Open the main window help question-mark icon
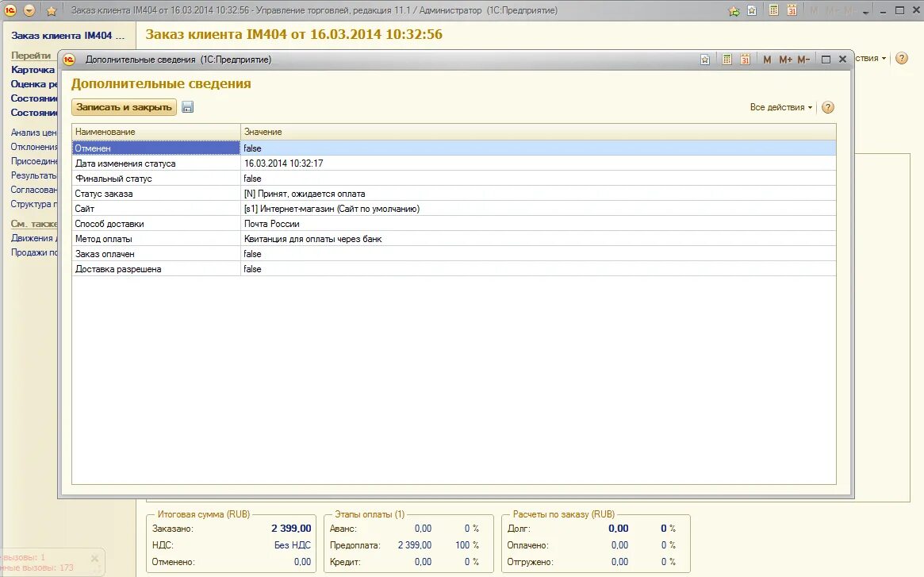This screenshot has height=577, width=924. tap(902, 58)
